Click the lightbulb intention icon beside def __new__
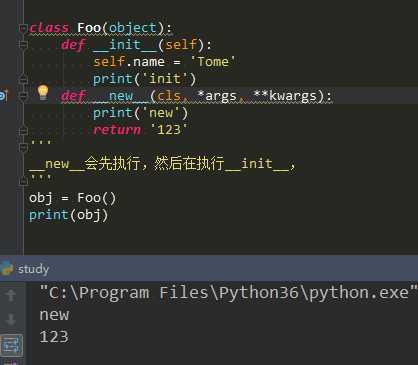Viewport: 418px width, 365px height. tap(43, 92)
